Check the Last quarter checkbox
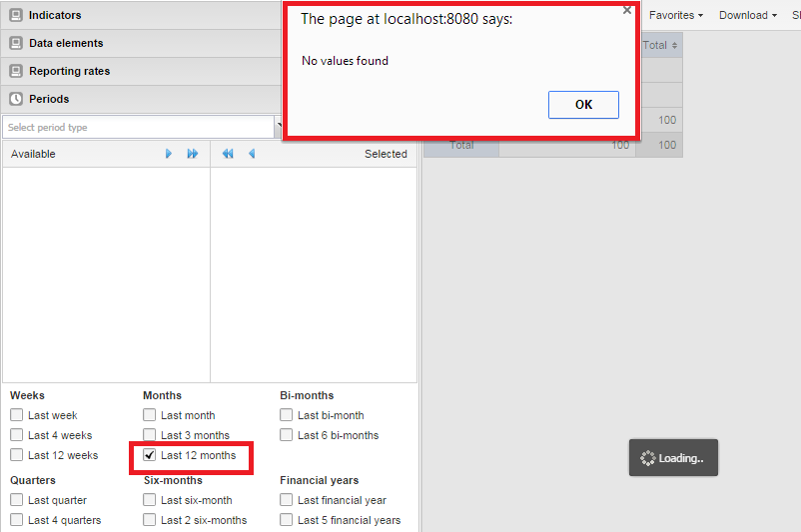 [x=17, y=499]
